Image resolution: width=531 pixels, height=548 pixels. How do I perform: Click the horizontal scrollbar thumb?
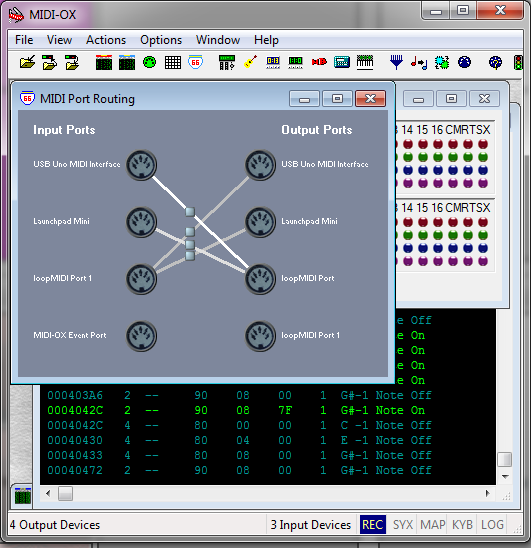pyautogui.click(x=65, y=494)
